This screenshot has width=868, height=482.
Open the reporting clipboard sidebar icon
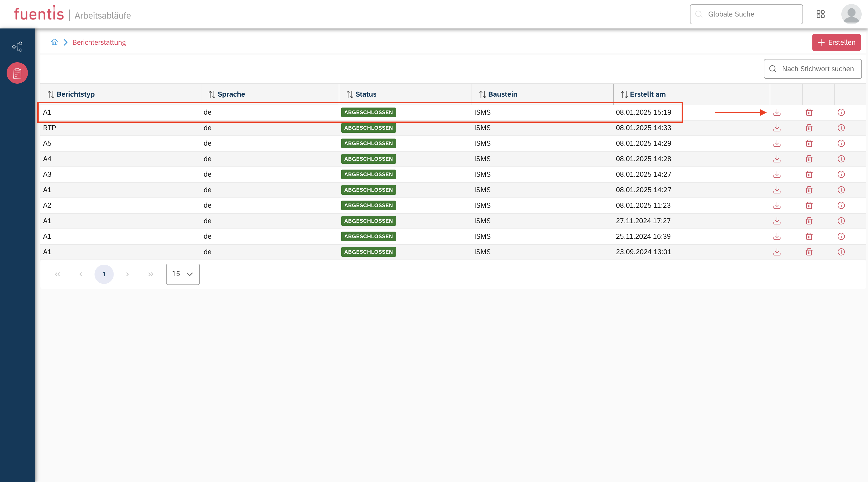click(x=17, y=73)
